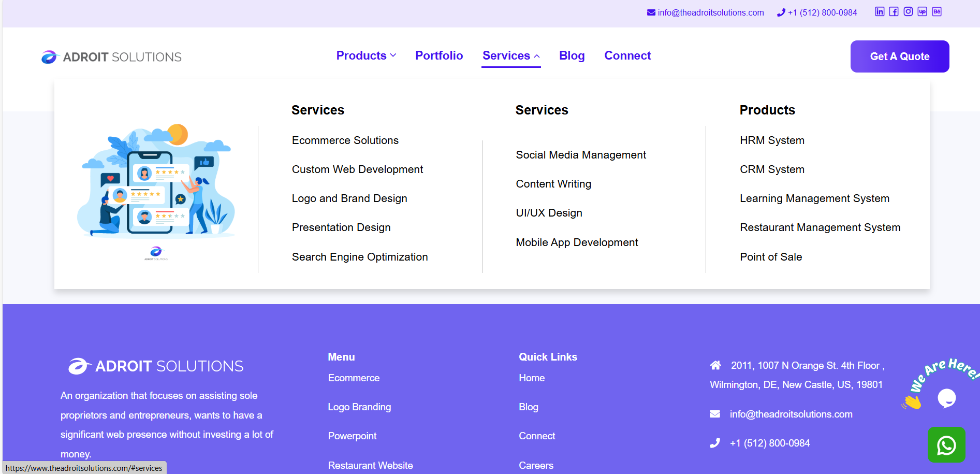Go to Home under Quick Links
The height and width of the screenshot is (474, 980).
coord(532,378)
